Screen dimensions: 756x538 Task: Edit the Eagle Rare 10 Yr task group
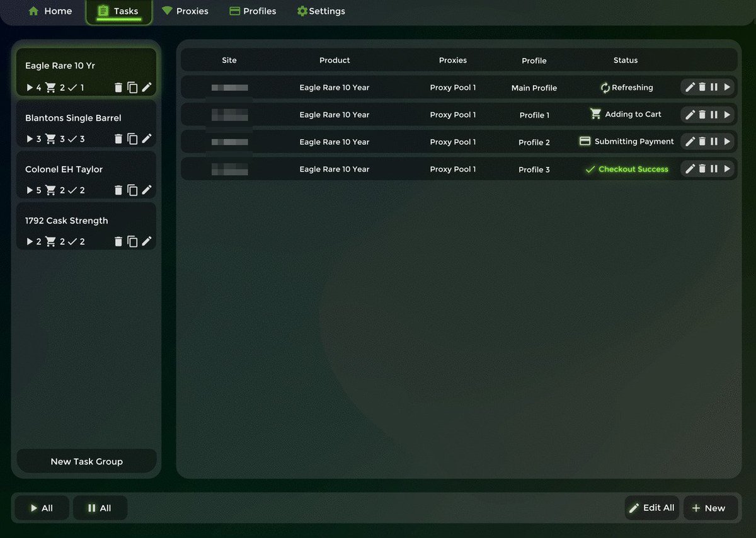point(147,88)
